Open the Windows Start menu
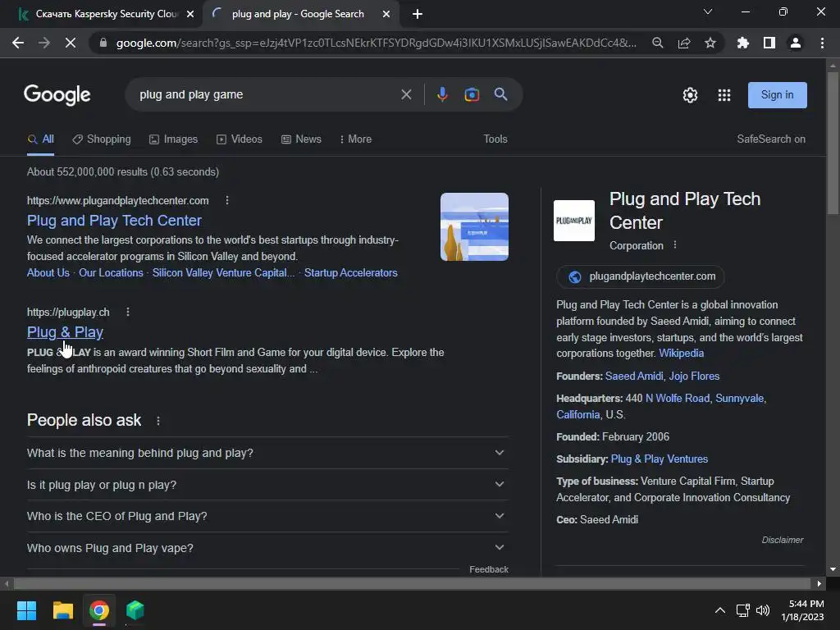The height and width of the screenshot is (630, 840). (x=26, y=610)
